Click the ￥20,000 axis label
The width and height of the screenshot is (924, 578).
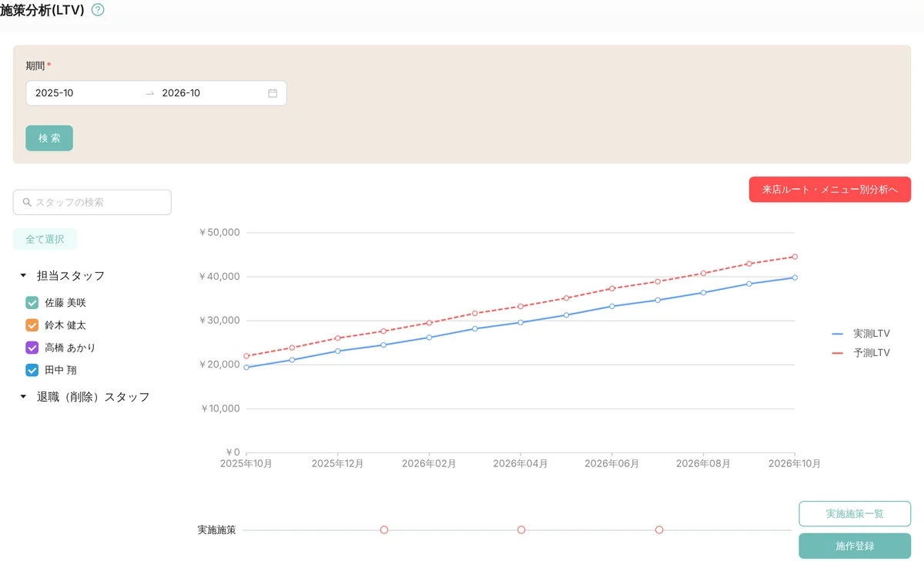(219, 364)
